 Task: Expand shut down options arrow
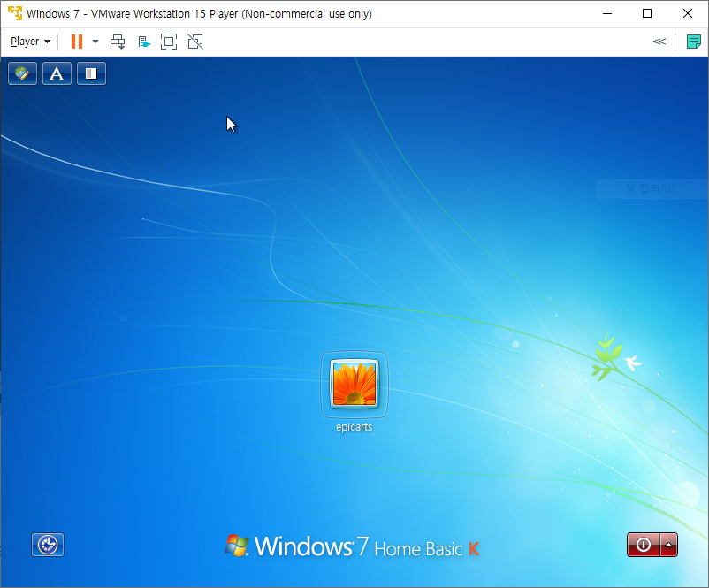(668, 545)
